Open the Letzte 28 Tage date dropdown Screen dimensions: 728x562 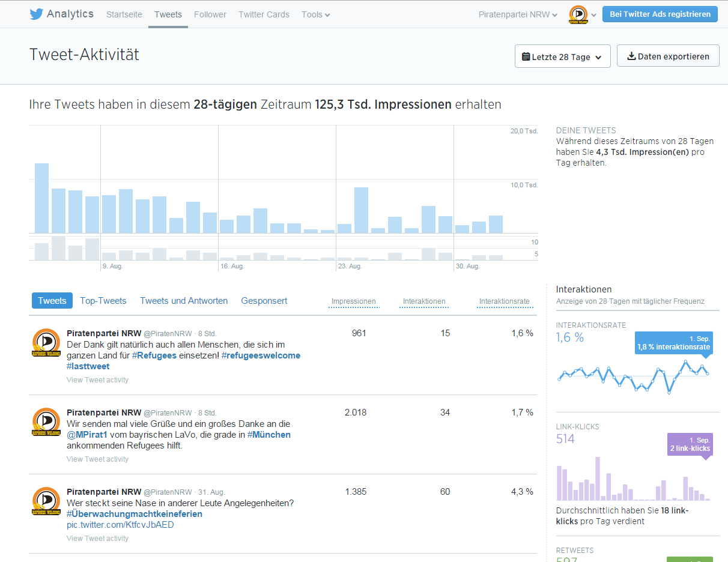[x=563, y=56]
